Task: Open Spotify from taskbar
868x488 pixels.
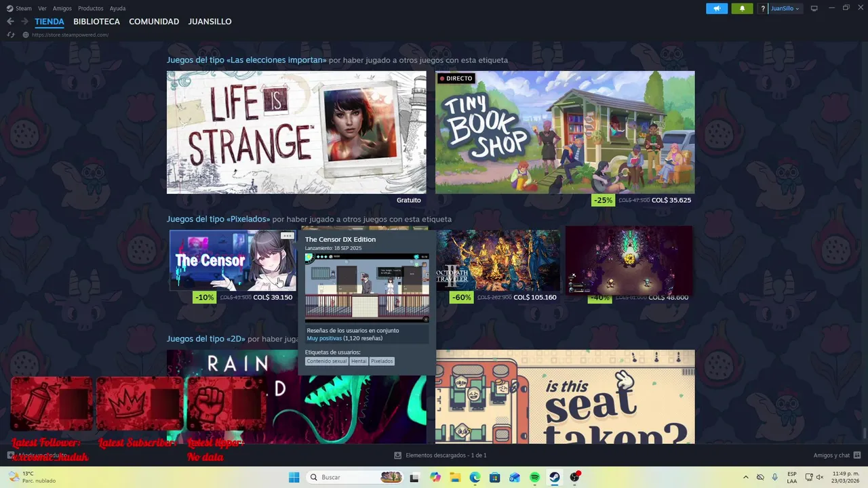Action: [x=534, y=477]
